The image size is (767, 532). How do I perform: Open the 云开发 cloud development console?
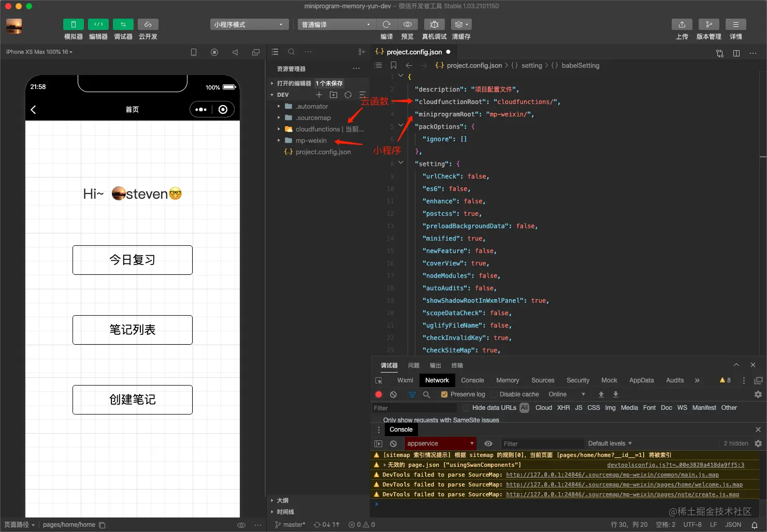tap(148, 24)
